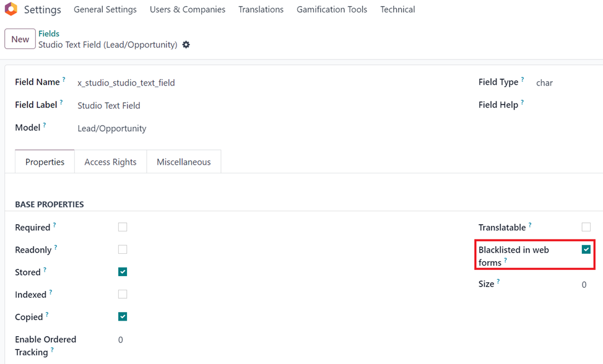Click the Field Label input value
603x364 pixels.
point(109,105)
